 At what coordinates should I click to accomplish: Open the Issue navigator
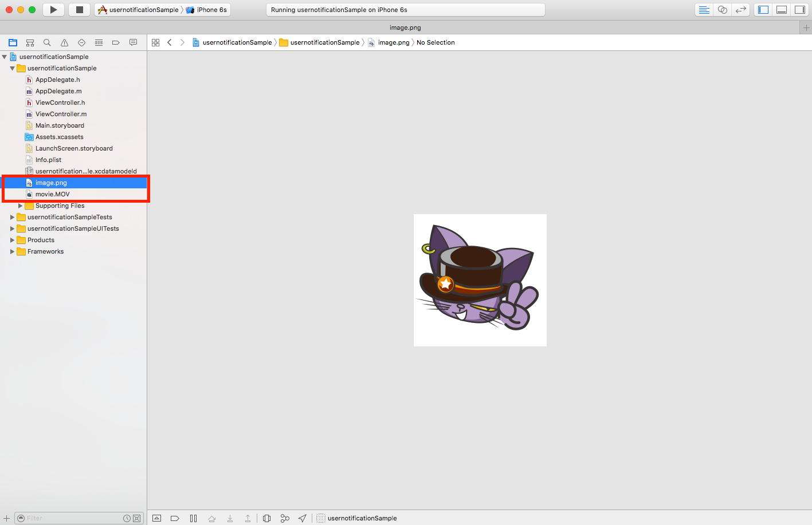coord(64,42)
